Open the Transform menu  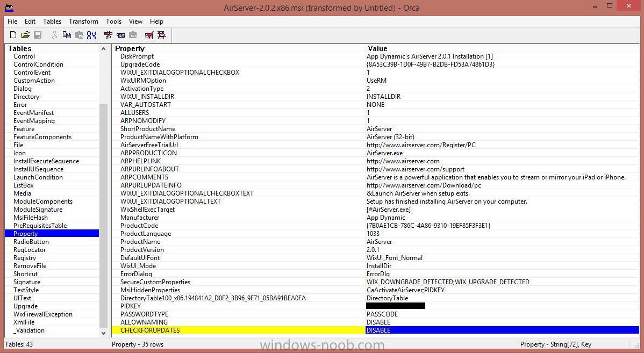point(83,21)
